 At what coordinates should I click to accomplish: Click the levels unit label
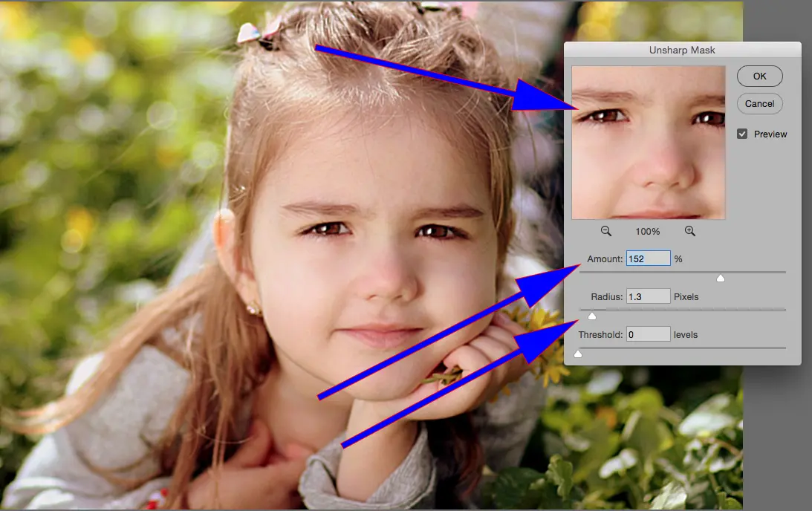686,335
